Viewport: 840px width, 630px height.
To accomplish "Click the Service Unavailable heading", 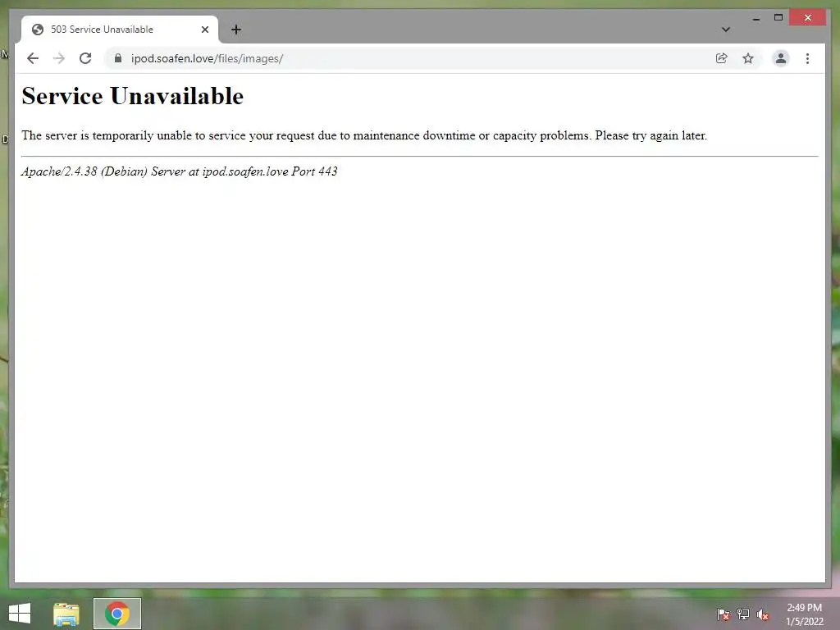I will pos(132,97).
